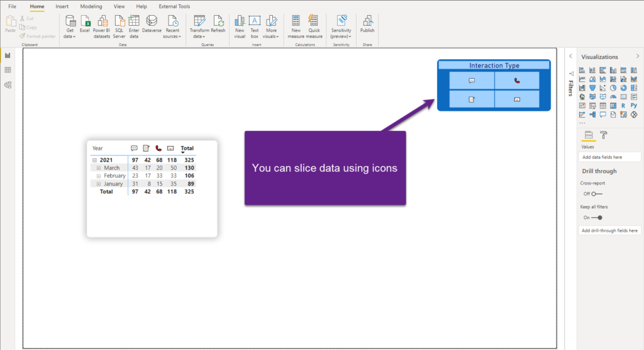This screenshot has width=644, height=350.
Task: Switch to the Modeling tab
Action: point(91,6)
